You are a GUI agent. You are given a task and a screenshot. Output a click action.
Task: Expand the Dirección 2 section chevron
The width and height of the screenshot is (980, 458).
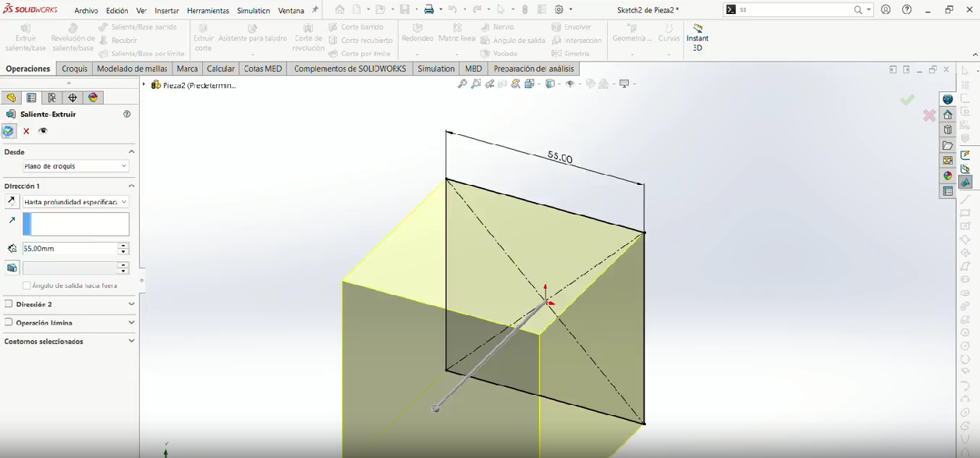(131, 304)
